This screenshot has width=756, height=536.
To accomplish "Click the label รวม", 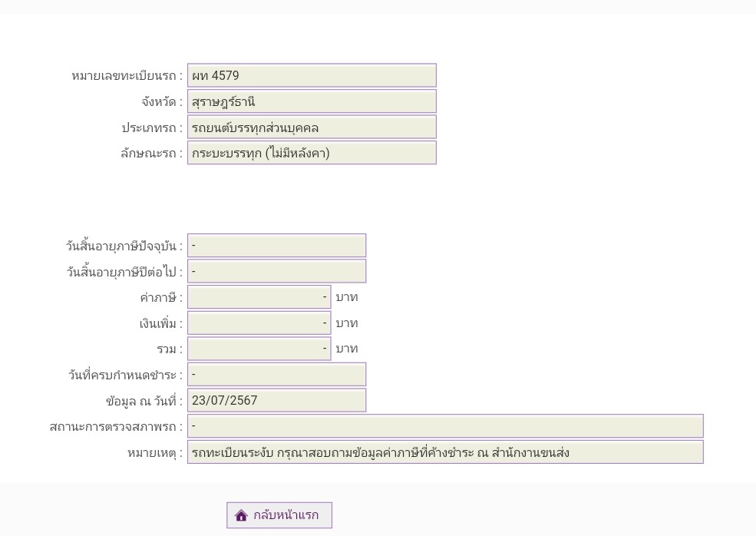I will tap(170, 349).
